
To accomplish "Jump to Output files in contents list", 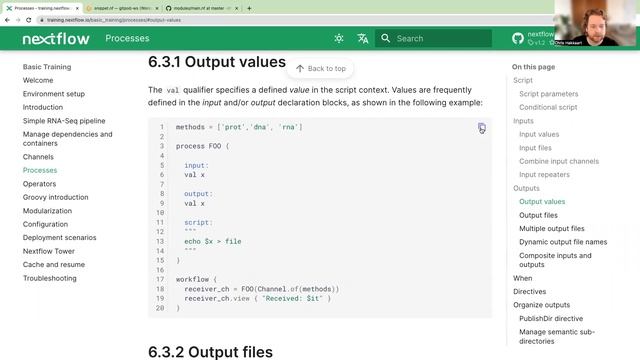I will tap(538, 215).
